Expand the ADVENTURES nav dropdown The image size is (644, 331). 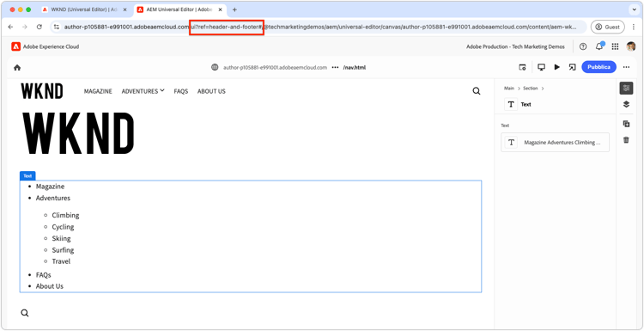pyautogui.click(x=143, y=91)
